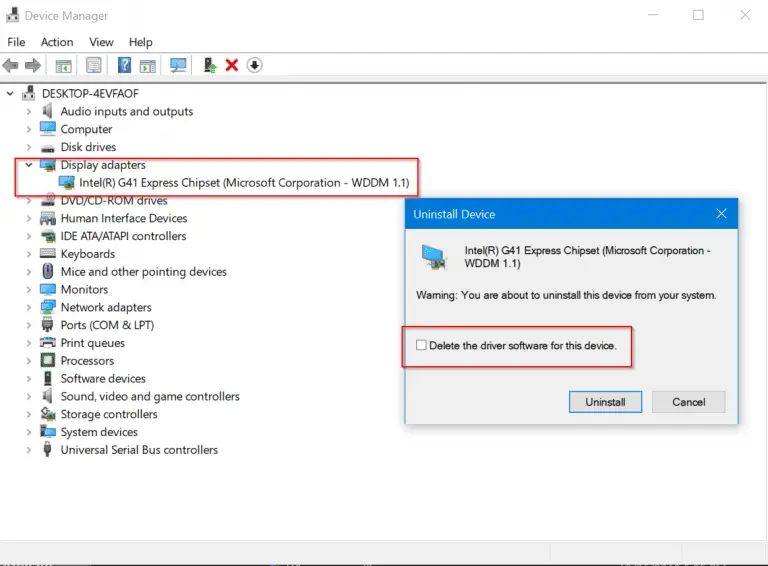Select the Software devices label
The width and height of the screenshot is (768, 566).
click(103, 378)
